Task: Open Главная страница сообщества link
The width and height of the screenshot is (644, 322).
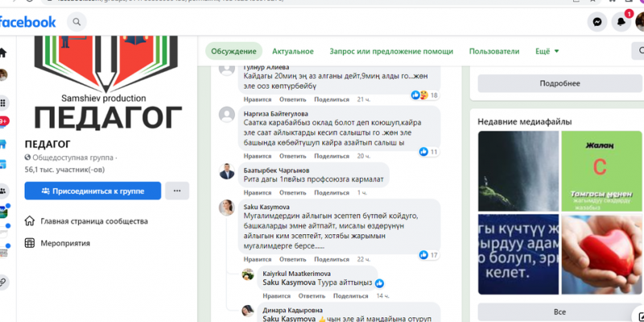Action: click(95, 221)
